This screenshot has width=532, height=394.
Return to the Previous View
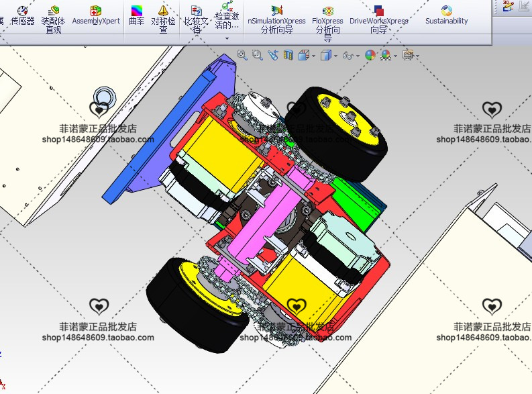point(273,55)
